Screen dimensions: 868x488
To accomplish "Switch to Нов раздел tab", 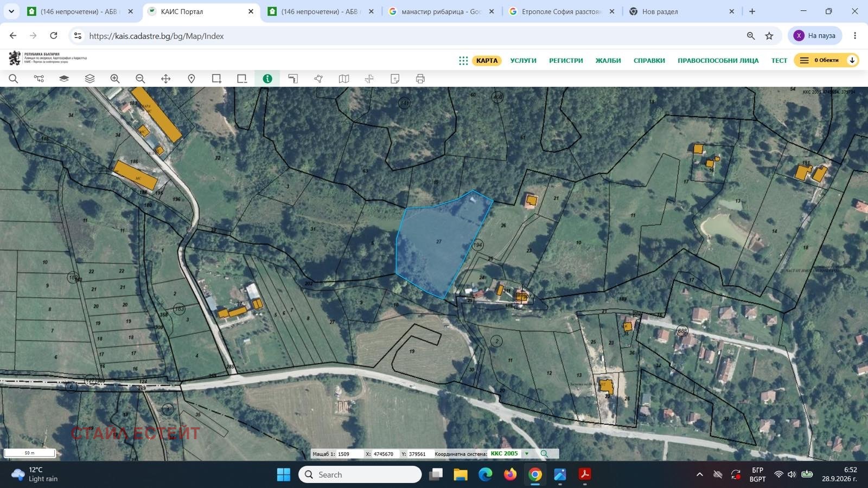I will coord(681,11).
